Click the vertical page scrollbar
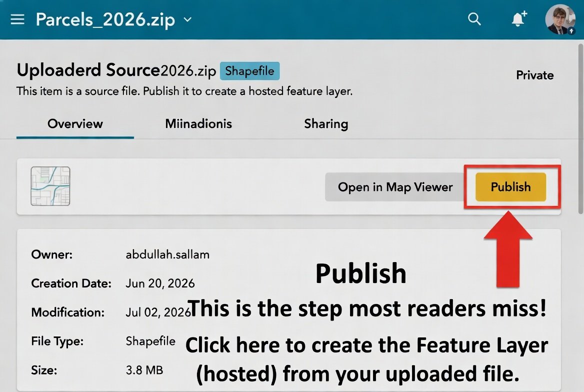584x392 pixels. (x=580, y=128)
